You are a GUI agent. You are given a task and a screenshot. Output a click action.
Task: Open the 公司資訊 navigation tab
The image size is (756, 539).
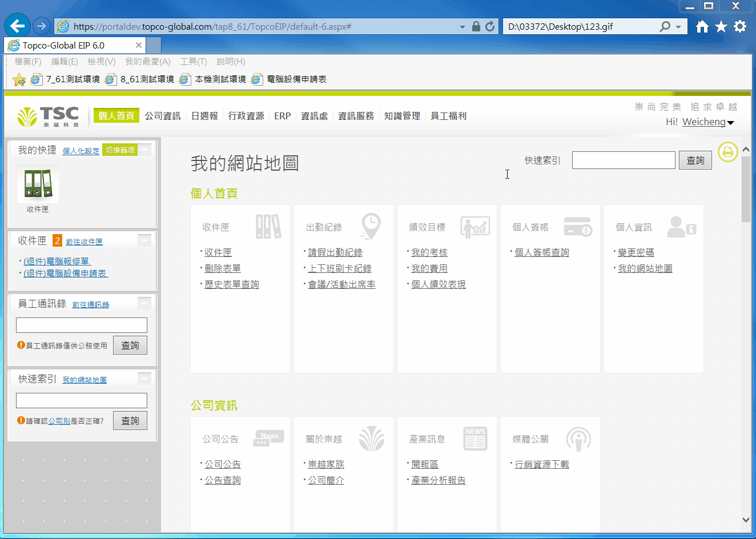point(163,116)
